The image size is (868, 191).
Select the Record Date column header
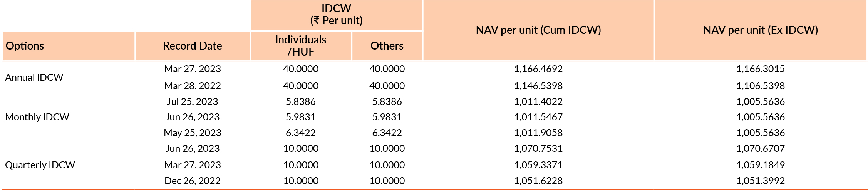coord(192,46)
